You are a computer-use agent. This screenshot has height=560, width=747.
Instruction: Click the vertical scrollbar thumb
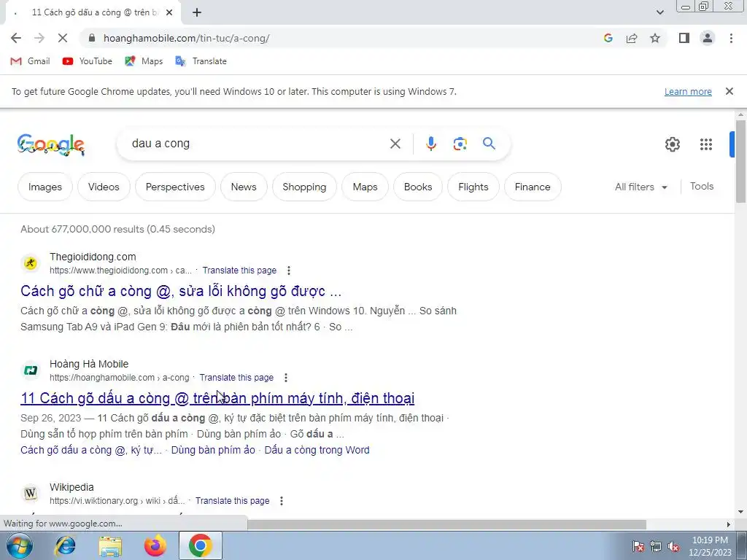(x=740, y=162)
